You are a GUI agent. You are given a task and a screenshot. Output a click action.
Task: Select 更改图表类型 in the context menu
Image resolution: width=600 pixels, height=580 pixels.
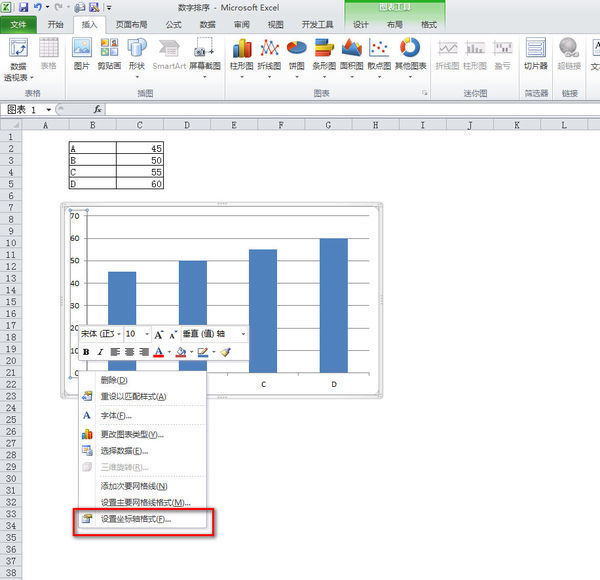131,434
